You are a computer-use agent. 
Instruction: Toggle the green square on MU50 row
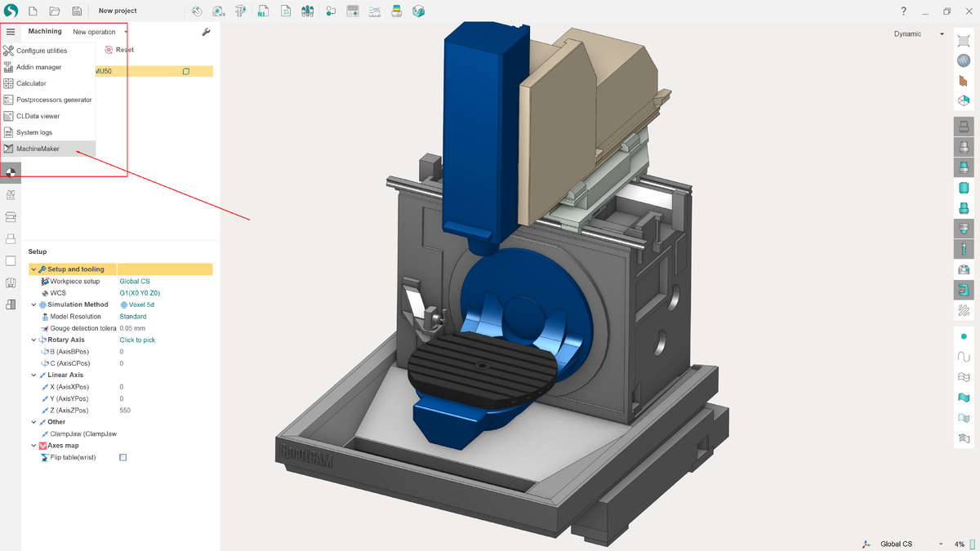point(186,71)
